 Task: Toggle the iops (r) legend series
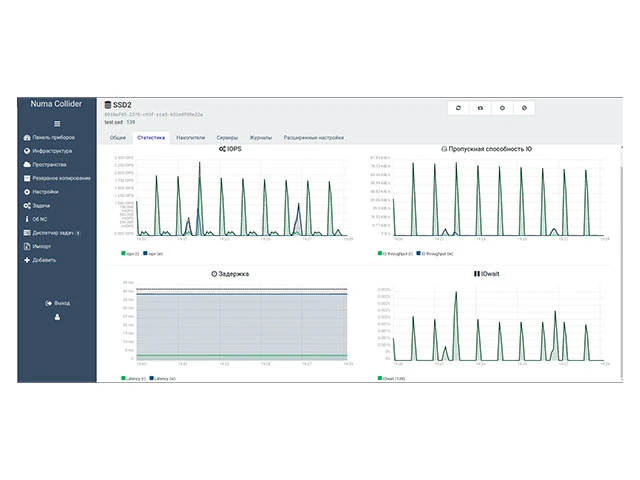tap(128, 253)
